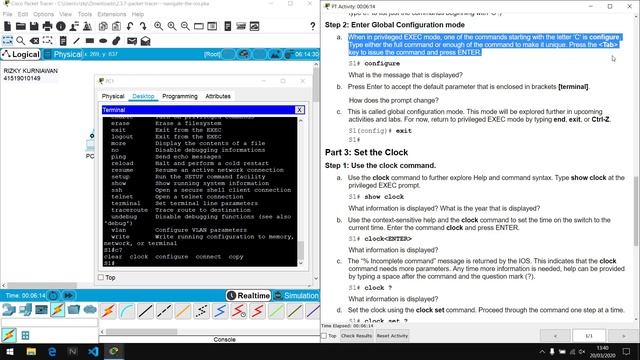
Task: Close the Terminal with X button
Action: [x=299, y=110]
